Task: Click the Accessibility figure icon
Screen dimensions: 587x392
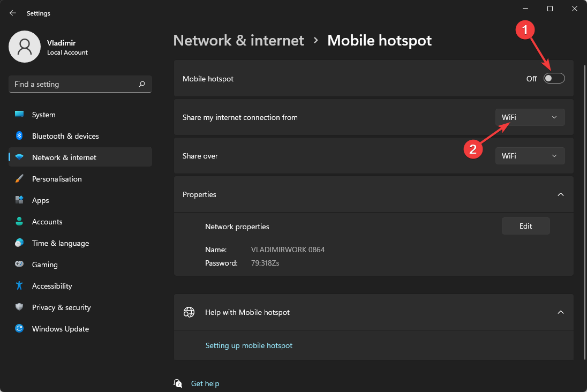Action: point(19,286)
